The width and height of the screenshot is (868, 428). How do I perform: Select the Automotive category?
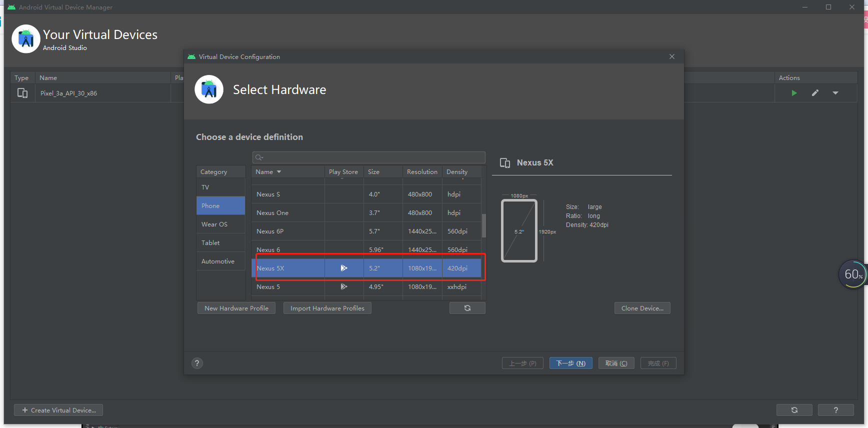pos(220,261)
